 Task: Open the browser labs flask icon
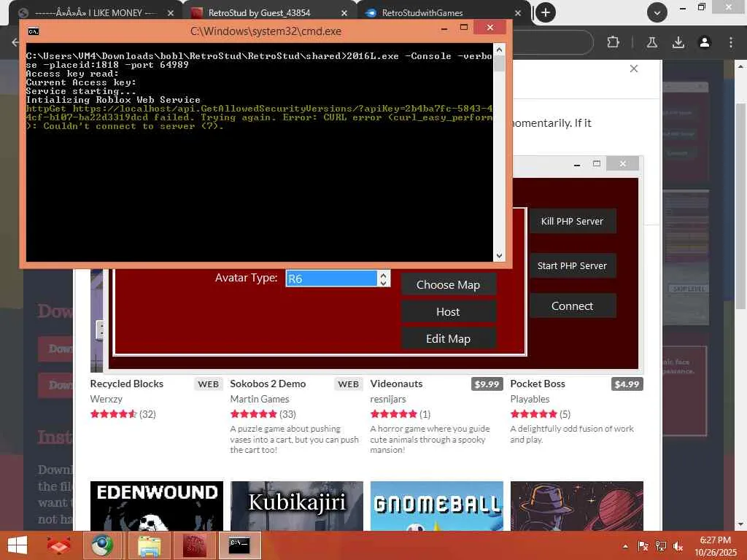[652, 42]
